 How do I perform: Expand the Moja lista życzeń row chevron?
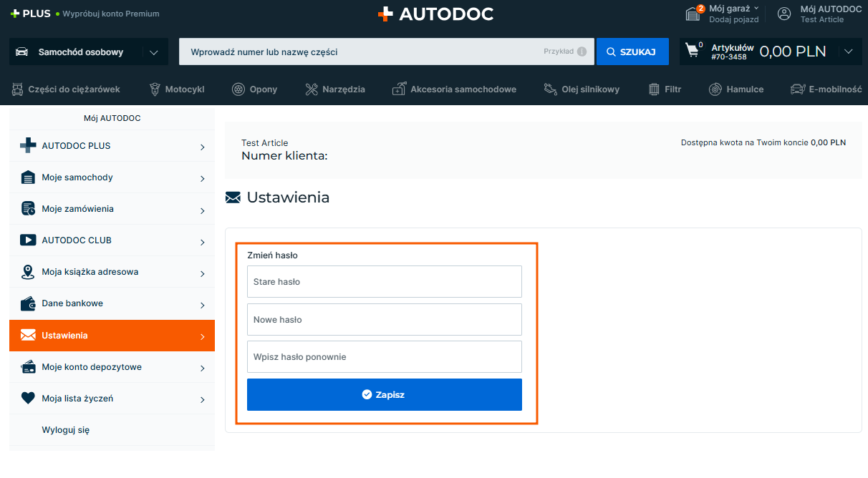(203, 400)
